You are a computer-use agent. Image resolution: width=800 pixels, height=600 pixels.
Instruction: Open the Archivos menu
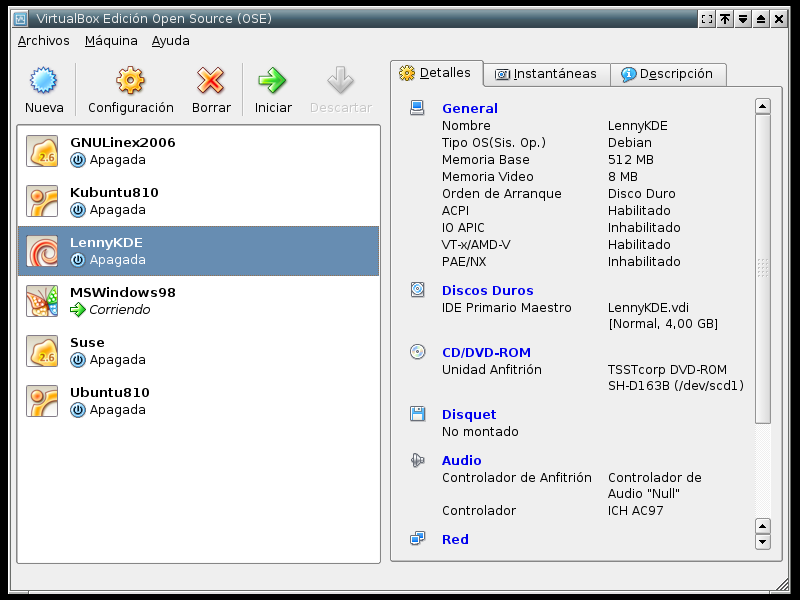click(44, 41)
